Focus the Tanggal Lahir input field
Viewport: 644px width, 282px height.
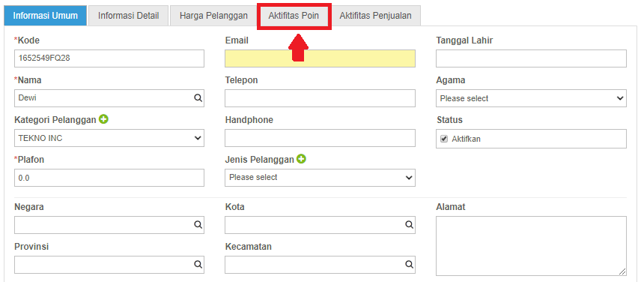click(531, 58)
